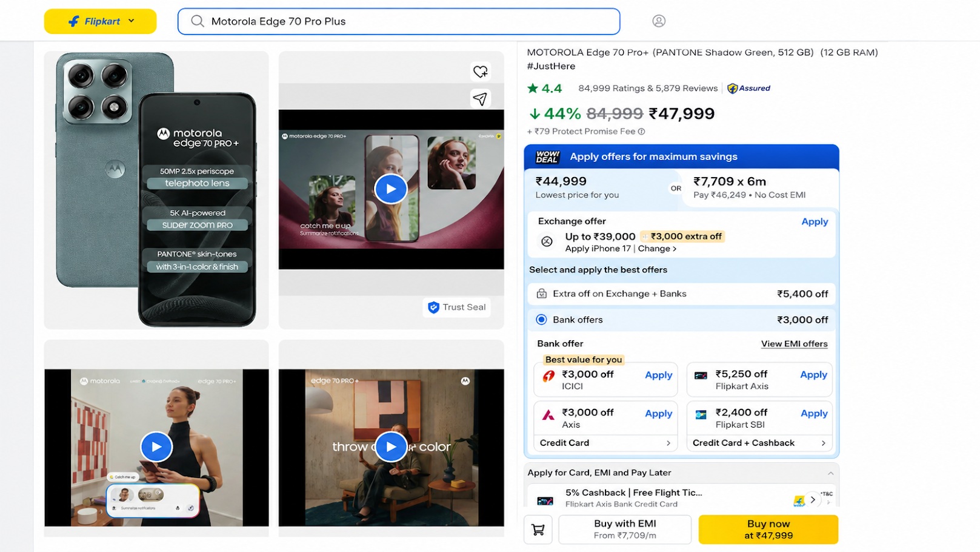980x552 pixels.
Task: Open the Flipkart logo dropdown
Action: pos(100,21)
